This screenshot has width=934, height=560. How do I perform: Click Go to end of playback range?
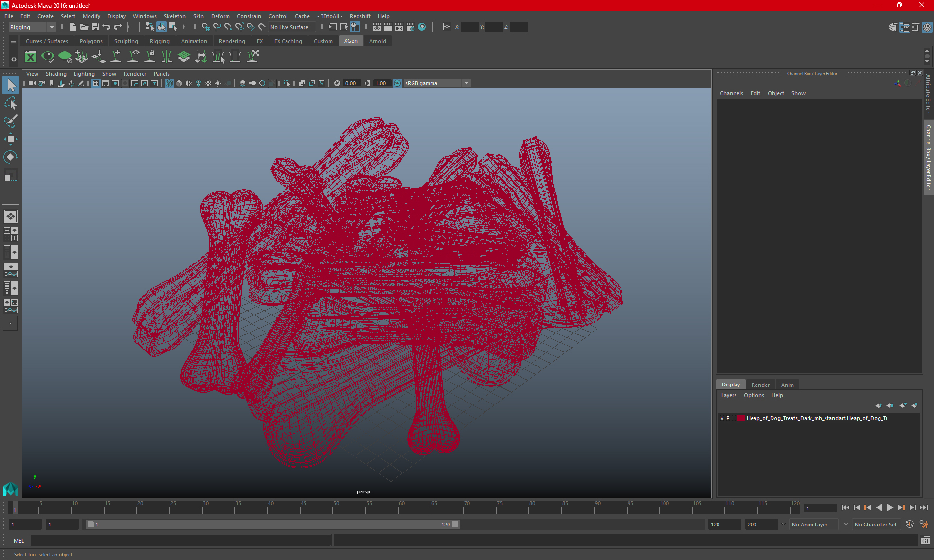tap(923, 507)
